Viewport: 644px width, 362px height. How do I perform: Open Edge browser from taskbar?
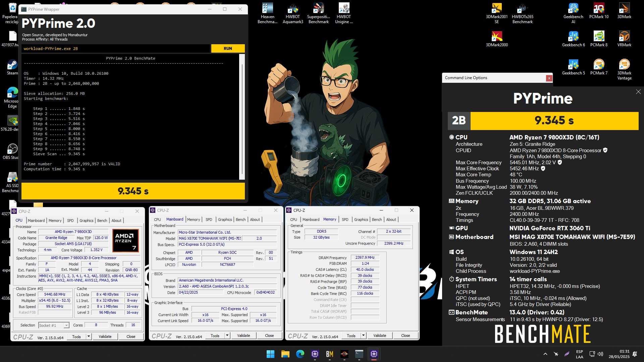point(300,354)
